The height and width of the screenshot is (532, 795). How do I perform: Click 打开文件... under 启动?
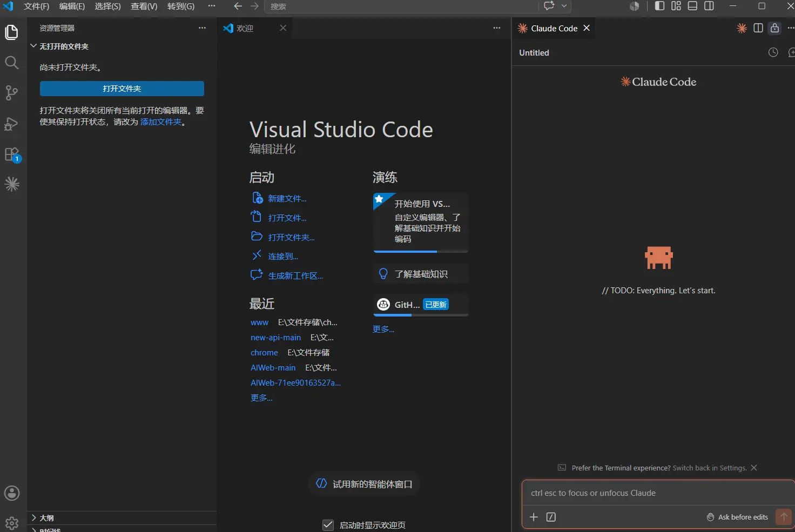pos(287,218)
